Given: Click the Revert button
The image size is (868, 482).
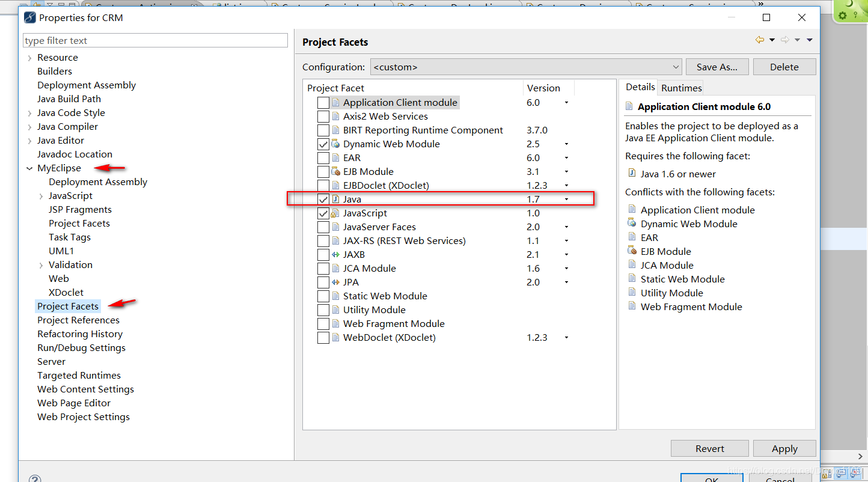Looking at the screenshot, I should coord(710,448).
